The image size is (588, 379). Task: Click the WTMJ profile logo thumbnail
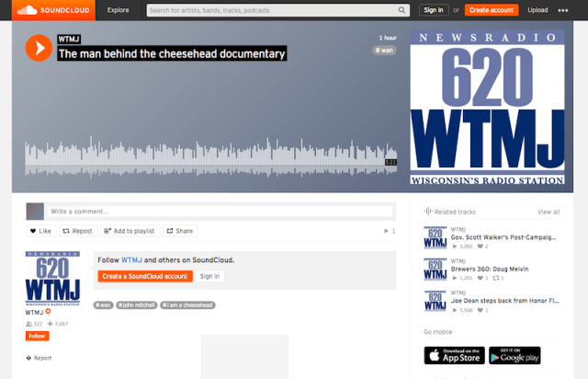52,279
